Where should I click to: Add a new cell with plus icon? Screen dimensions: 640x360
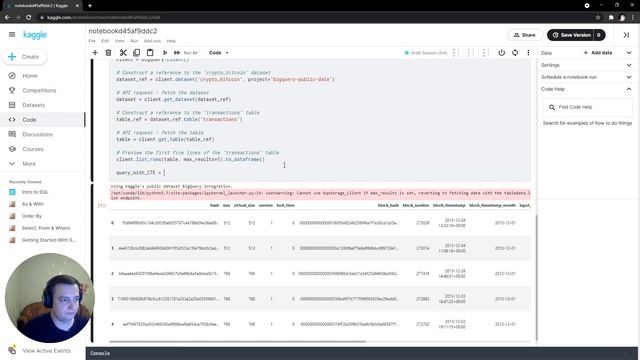pyautogui.click(x=95, y=53)
